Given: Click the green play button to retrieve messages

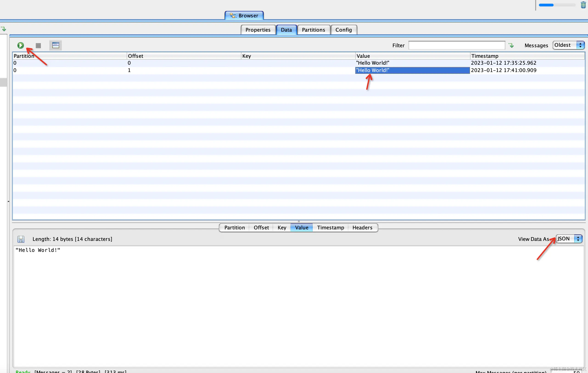Looking at the screenshot, I should pyautogui.click(x=20, y=45).
